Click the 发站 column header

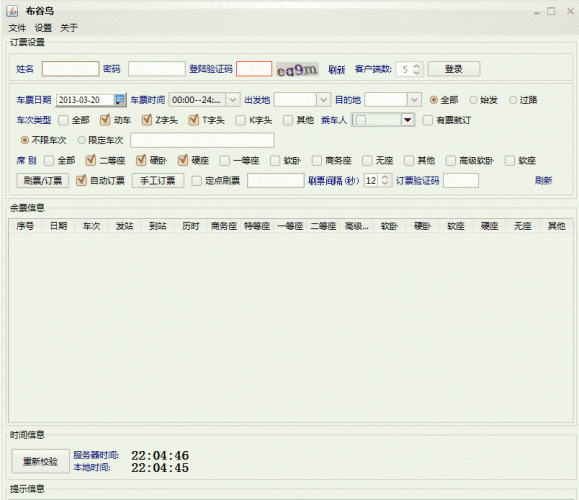[x=124, y=226]
